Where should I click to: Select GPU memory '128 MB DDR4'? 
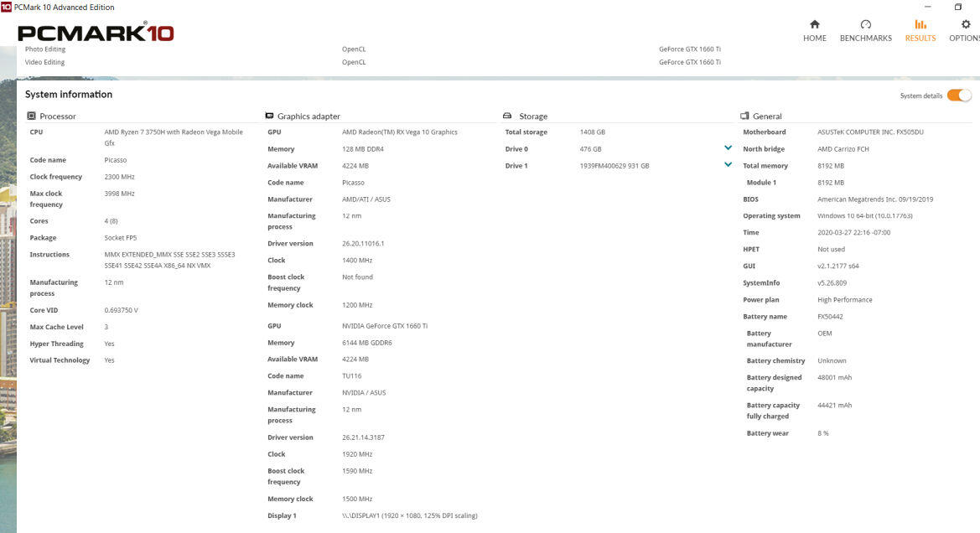click(x=363, y=149)
